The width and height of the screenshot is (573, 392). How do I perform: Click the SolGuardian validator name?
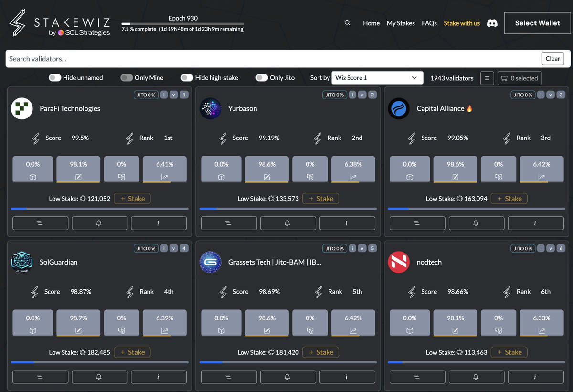[58, 262]
